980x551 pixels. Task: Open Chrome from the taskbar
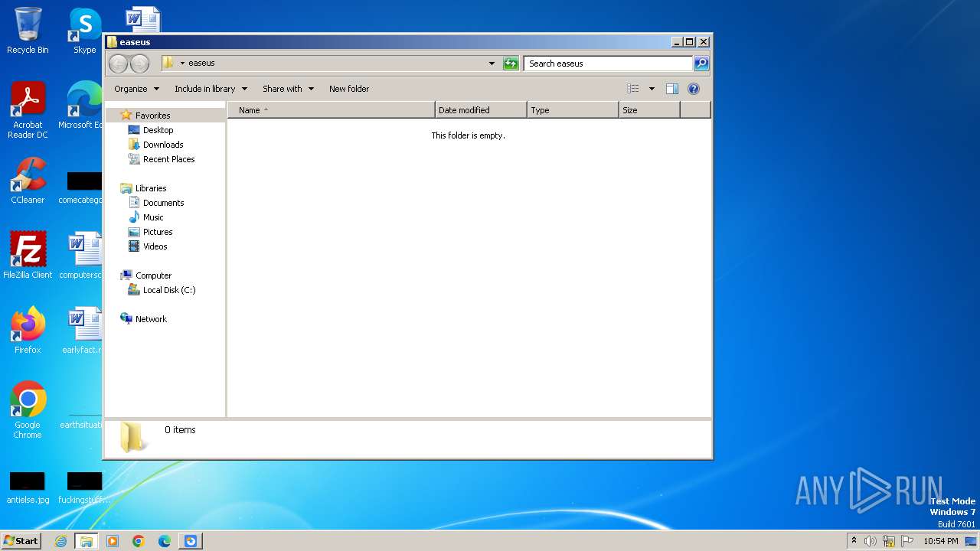139,541
